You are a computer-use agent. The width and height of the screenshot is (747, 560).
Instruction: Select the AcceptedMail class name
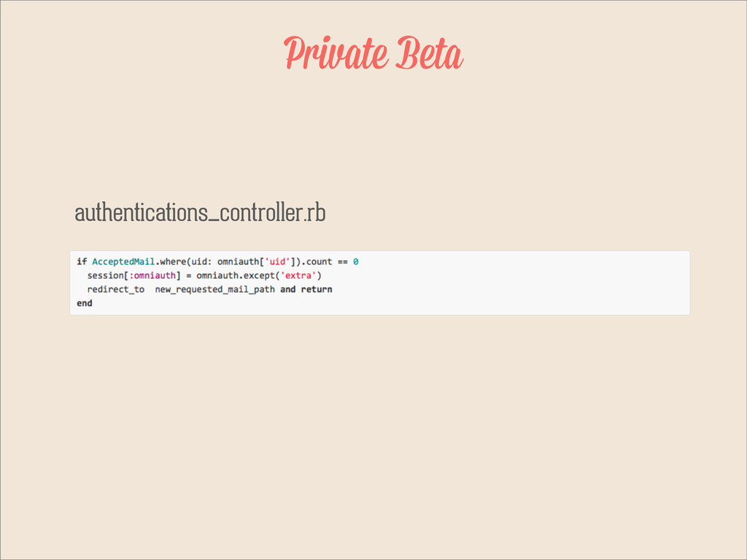click(123, 262)
